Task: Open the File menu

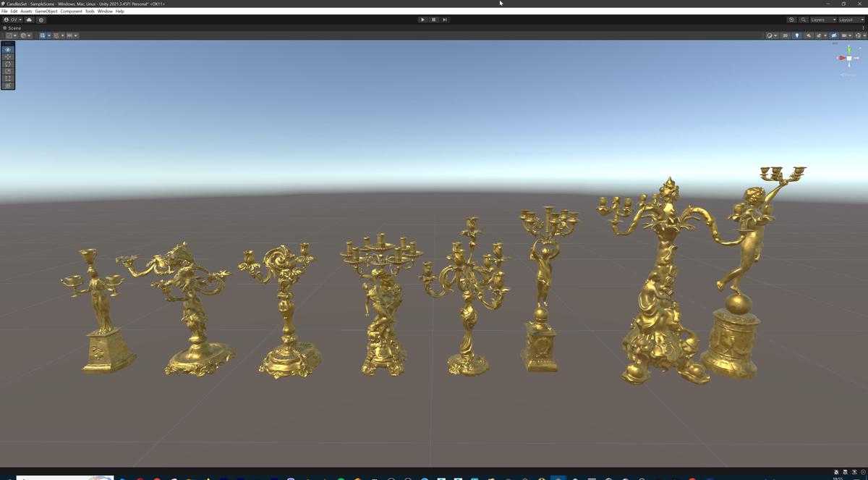Action: tap(4, 11)
